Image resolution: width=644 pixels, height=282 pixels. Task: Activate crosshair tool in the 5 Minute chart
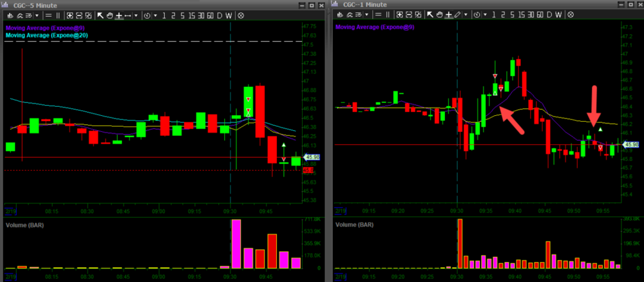(x=118, y=15)
